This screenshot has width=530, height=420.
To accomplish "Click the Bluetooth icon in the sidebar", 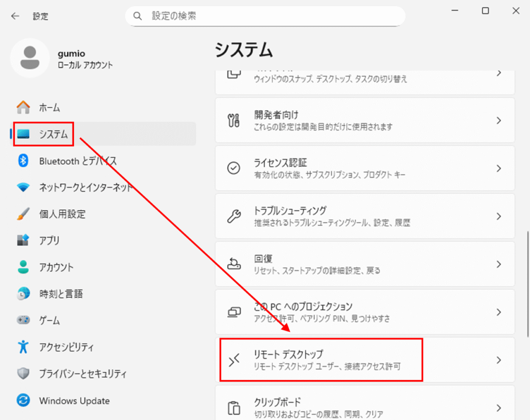I will point(23,161).
